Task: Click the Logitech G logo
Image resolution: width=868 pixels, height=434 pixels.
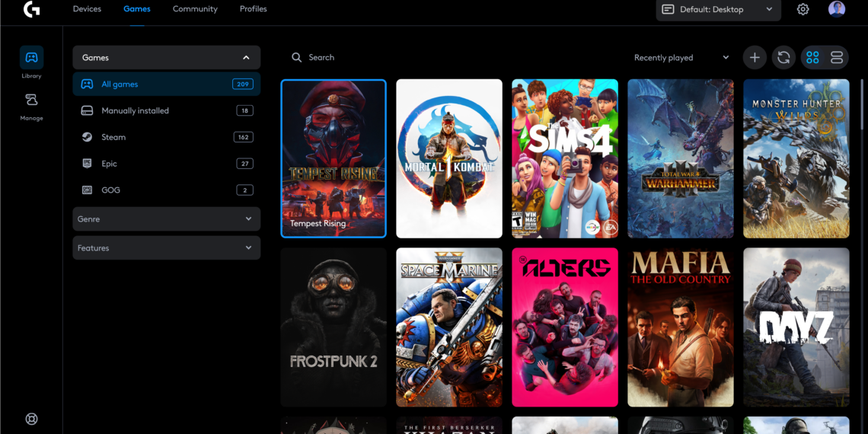Action: pos(31,9)
